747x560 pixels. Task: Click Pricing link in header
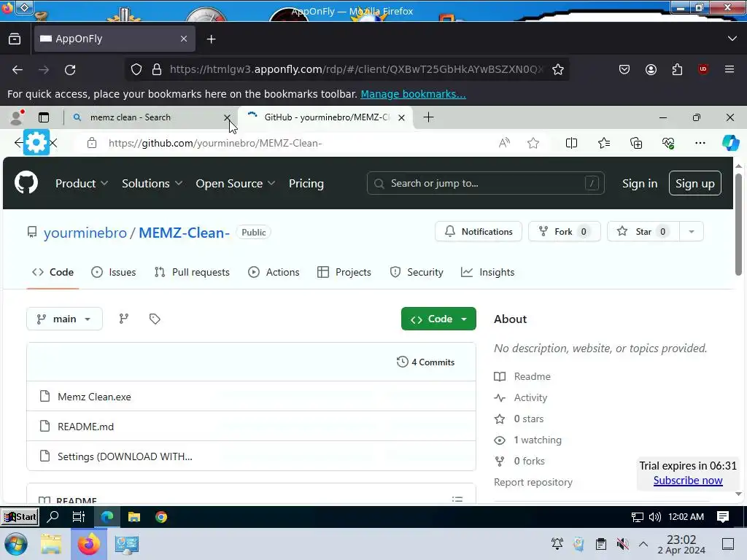[306, 183]
